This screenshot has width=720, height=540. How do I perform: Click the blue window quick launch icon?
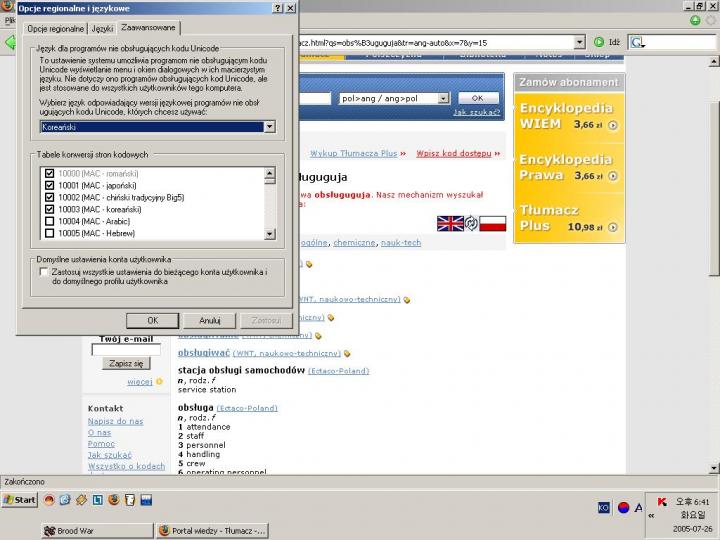(146, 500)
